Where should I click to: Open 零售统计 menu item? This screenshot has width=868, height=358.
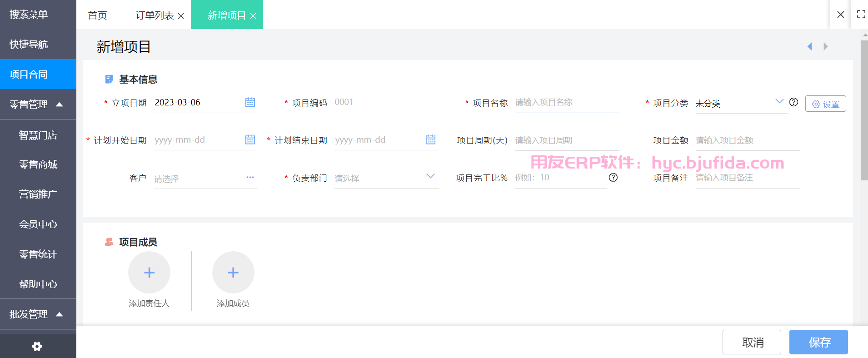(38, 254)
